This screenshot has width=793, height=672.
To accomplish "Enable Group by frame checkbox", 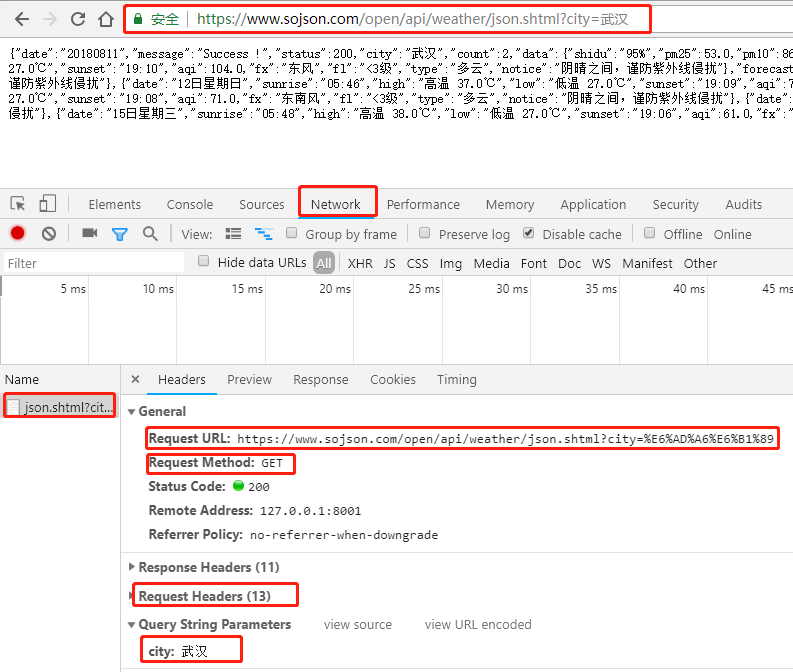I will (291, 233).
